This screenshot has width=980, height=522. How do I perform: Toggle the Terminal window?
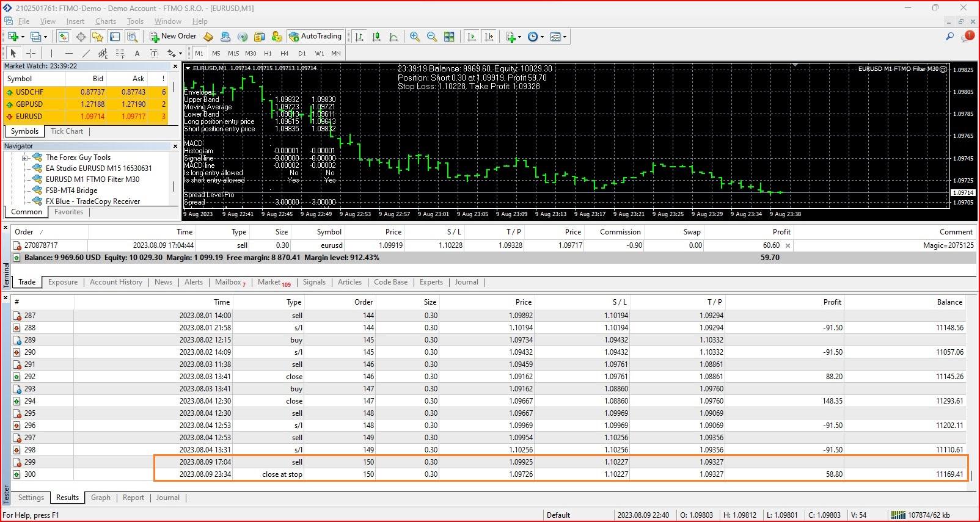pyautogui.click(x=114, y=37)
